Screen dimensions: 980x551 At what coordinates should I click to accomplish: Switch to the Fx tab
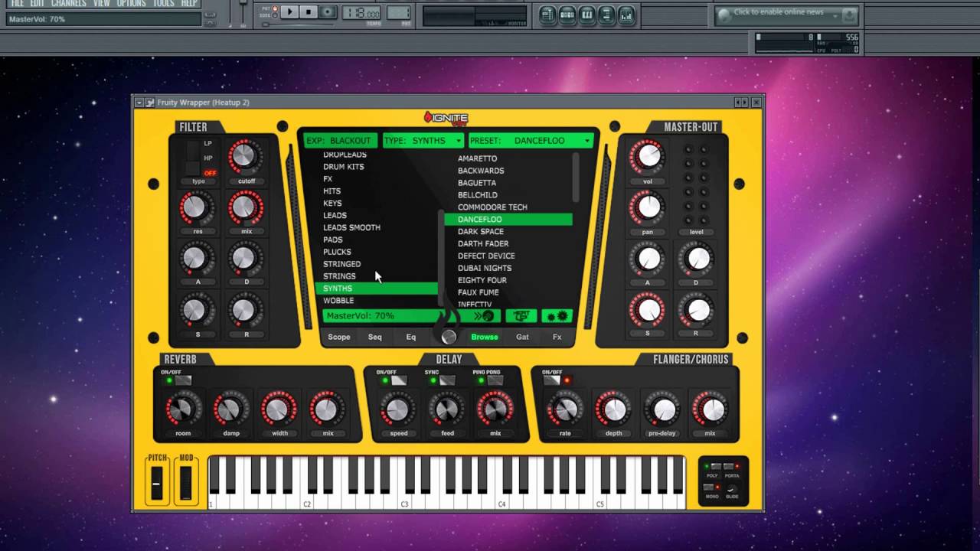[x=557, y=337]
